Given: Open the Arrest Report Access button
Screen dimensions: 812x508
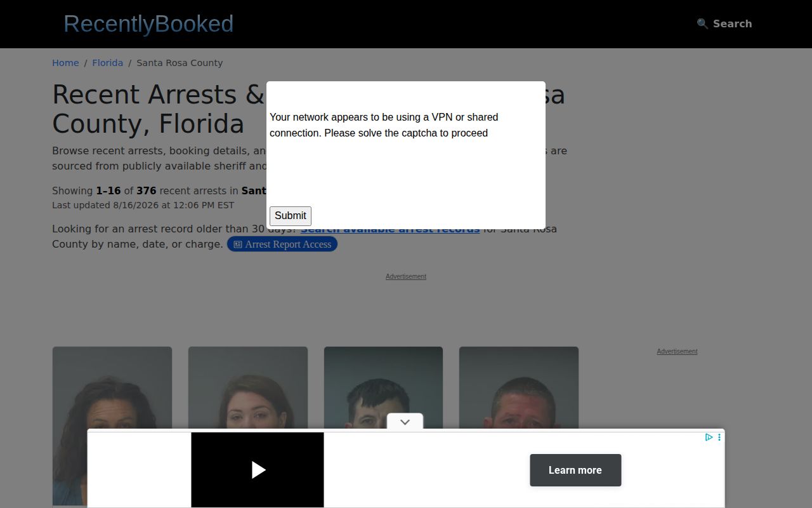Looking at the screenshot, I should pos(282,244).
